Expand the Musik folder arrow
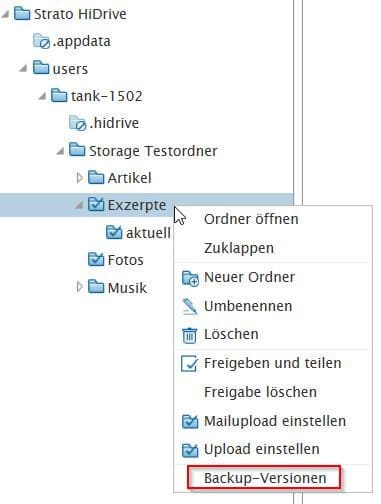 click(79, 287)
